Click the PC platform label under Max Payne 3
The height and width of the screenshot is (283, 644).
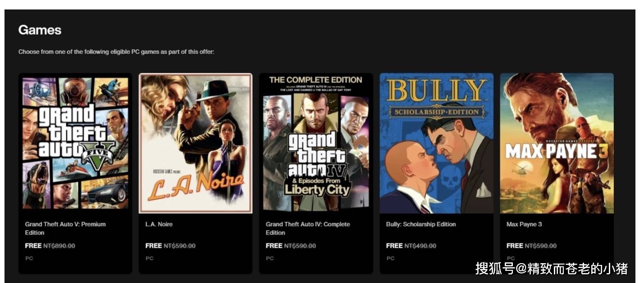pos(510,259)
